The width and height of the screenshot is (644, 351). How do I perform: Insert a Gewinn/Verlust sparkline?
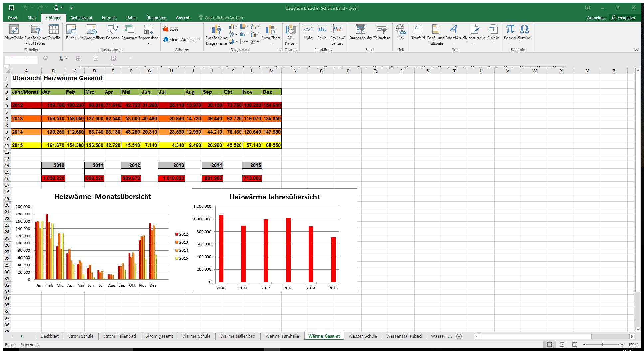337,35
